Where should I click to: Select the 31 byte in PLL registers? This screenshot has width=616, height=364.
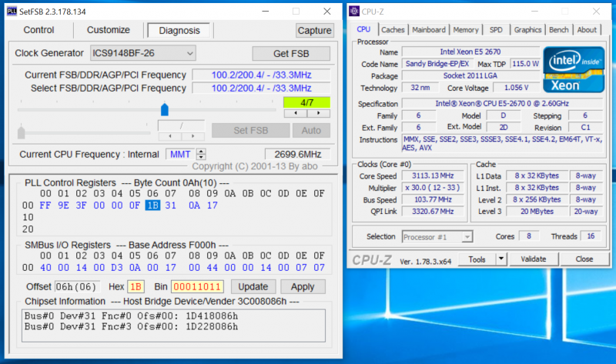(170, 205)
